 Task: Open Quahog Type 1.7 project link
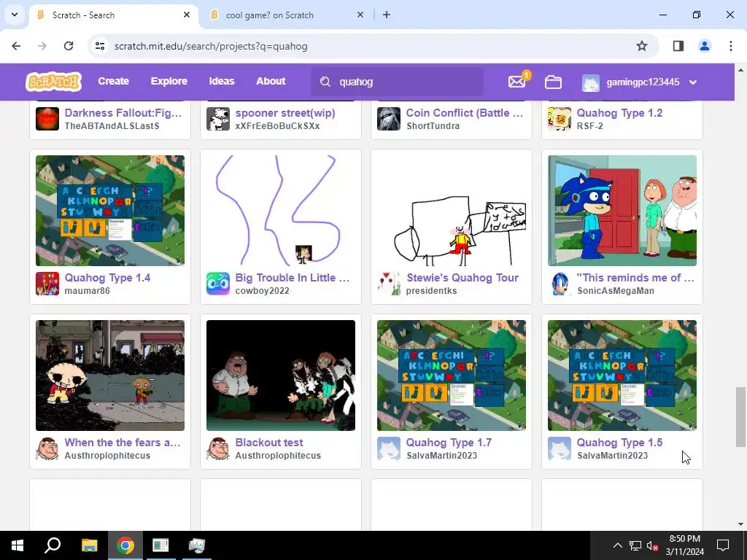[x=449, y=443]
